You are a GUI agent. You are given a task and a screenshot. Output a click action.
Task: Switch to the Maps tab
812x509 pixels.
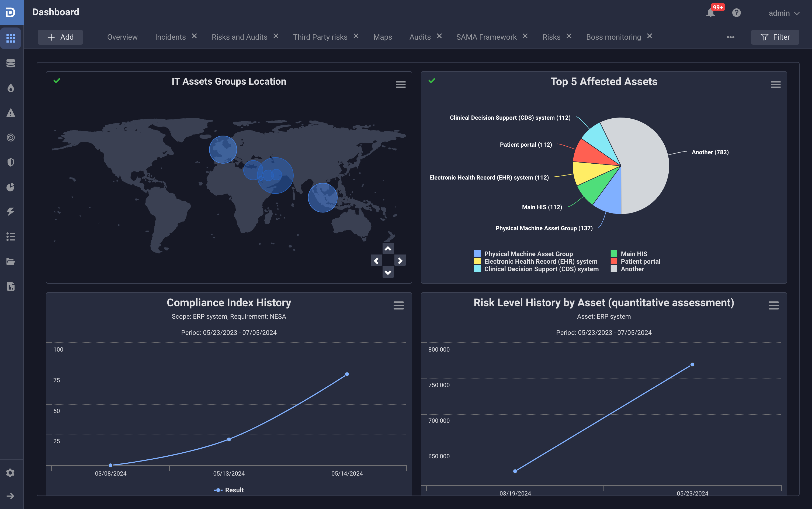(383, 37)
